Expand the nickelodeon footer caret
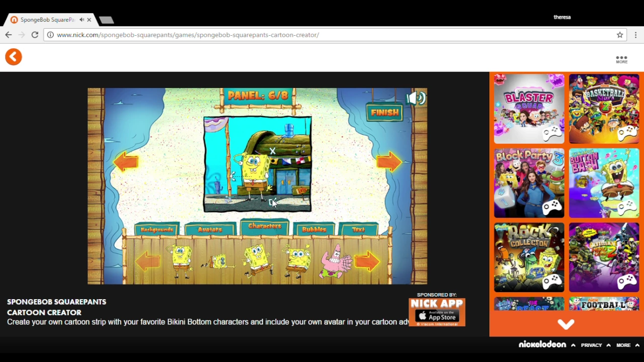This screenshot has width=644, height=362. pos(573,345)
